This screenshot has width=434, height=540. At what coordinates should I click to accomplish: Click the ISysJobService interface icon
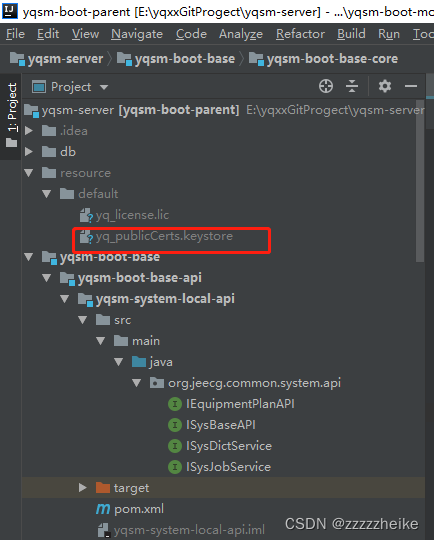pyautogui.click(x=175, y=467)
